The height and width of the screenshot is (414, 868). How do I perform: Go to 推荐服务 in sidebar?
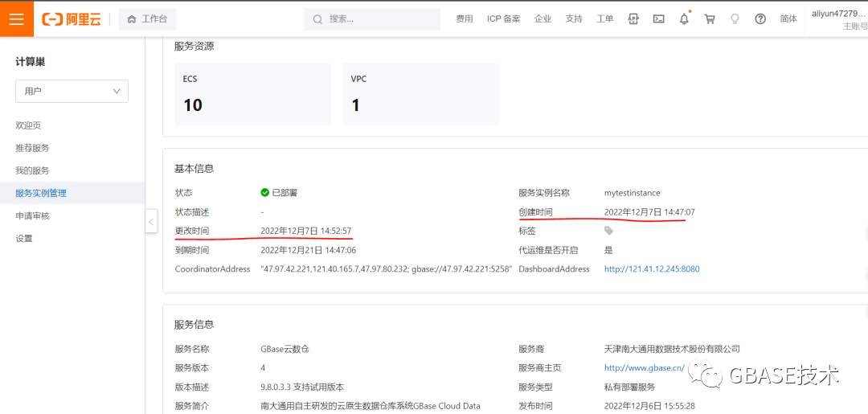tap(33, 149)
